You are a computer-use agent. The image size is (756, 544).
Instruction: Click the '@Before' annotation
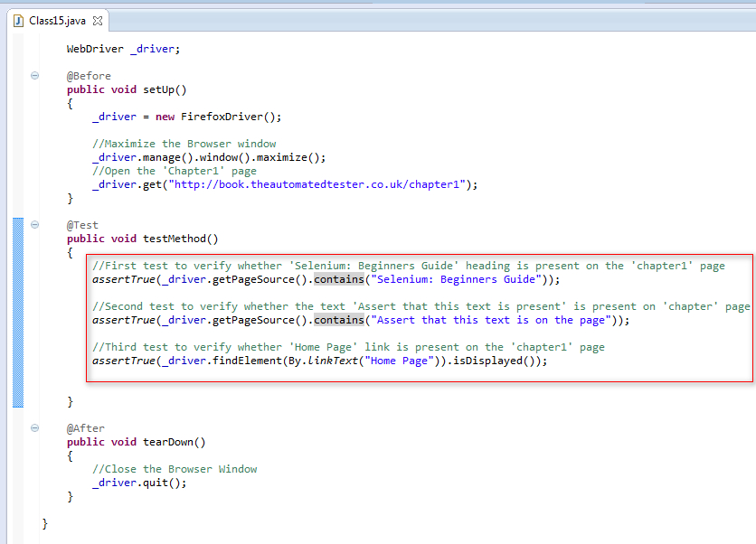pos(89,76)
